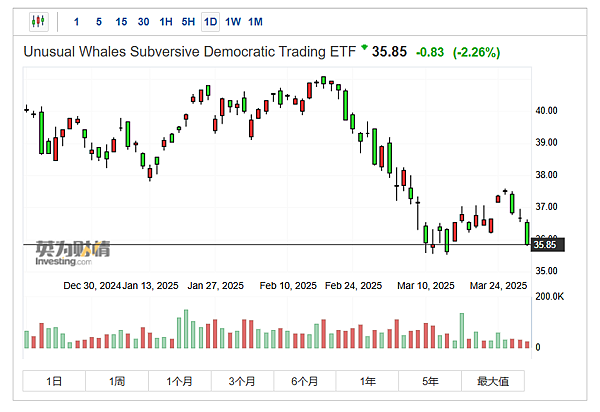The height and width of the screenshot is (412, 600).
Task: Set chart range to 1年
Action: pos(367,381)
